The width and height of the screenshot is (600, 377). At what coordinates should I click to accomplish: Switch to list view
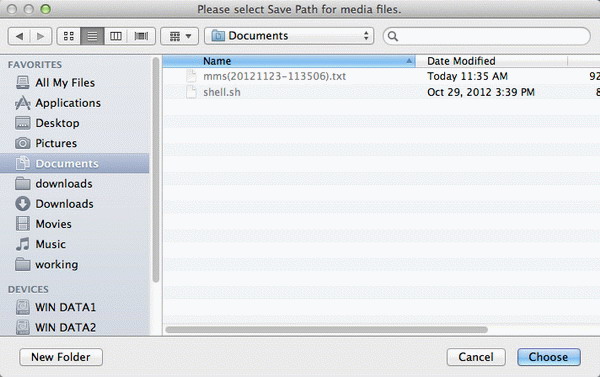point(92,36)
